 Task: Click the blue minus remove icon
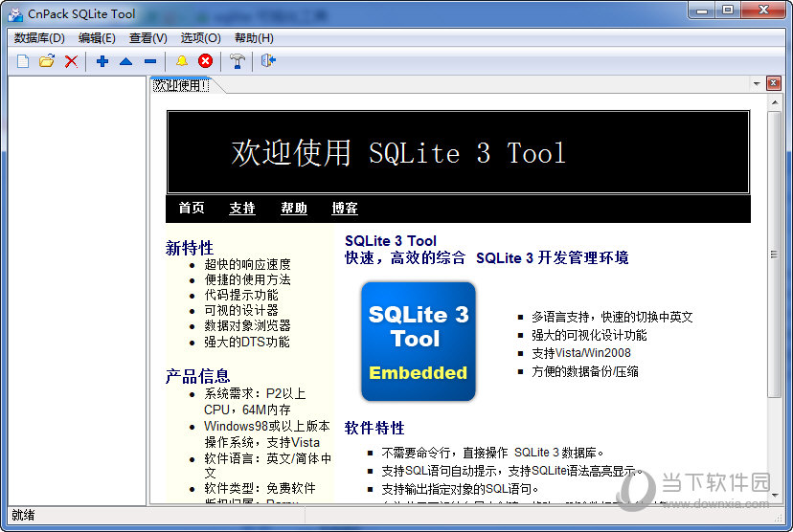tap(150, 61)
